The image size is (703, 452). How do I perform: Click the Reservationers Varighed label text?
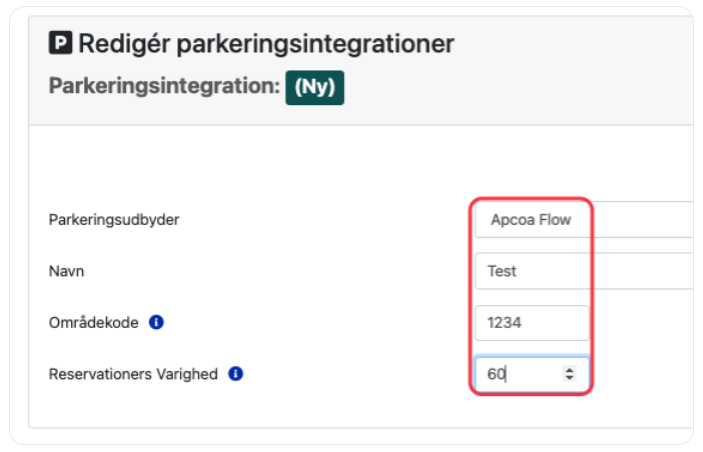[x=133, y=374]
